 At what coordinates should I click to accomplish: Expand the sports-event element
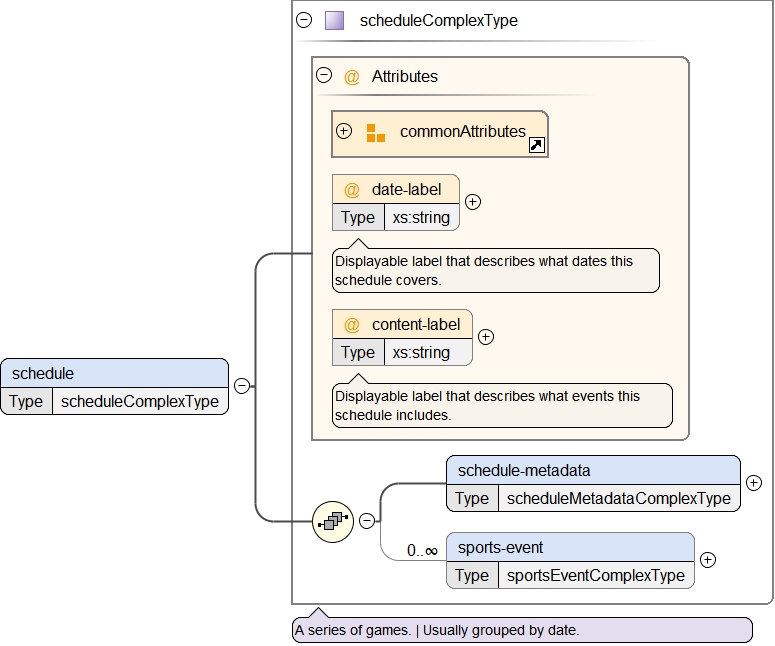point(707,560)
